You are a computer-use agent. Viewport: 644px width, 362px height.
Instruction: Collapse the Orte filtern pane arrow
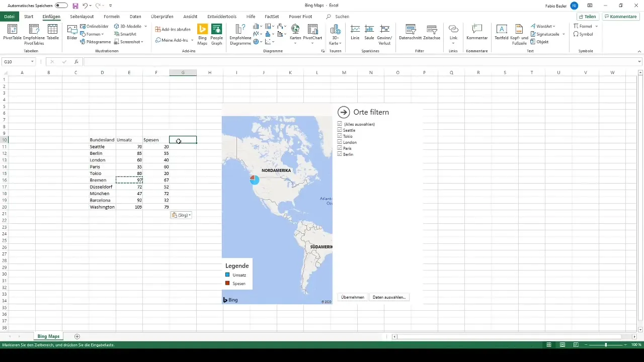(x=344, y=112)
